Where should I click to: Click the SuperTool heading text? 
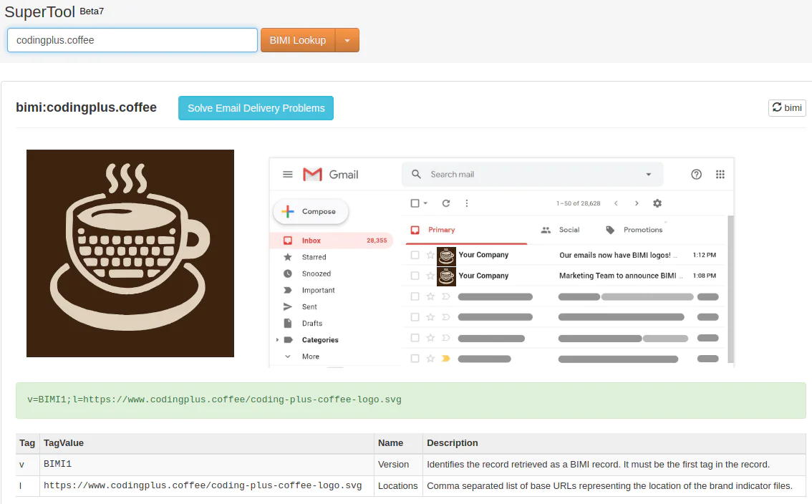point(40,11)
